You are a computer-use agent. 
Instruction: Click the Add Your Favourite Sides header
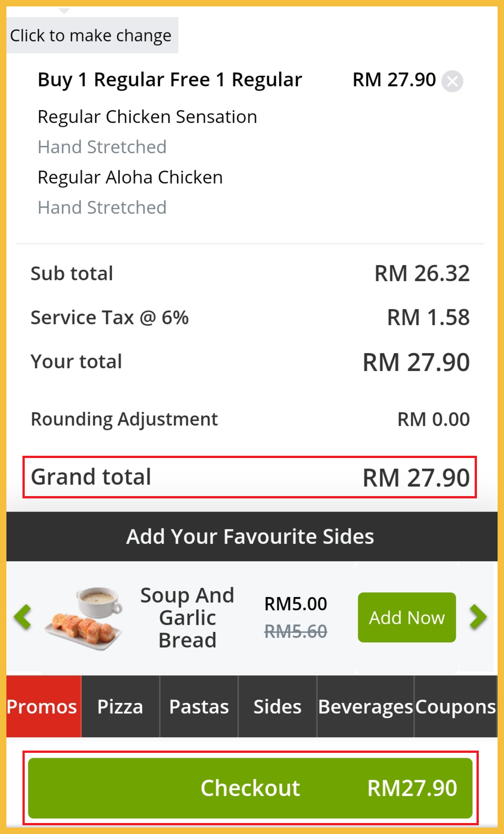pos(250,536)
